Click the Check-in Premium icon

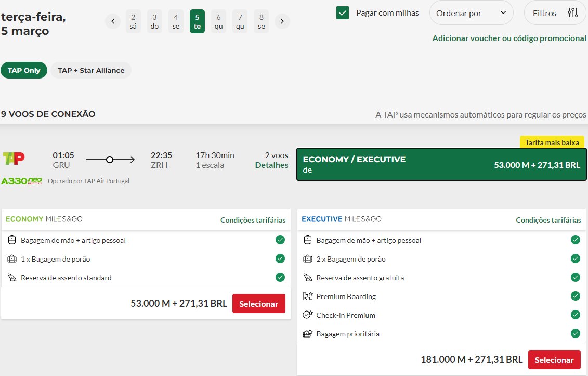point(307,315)
